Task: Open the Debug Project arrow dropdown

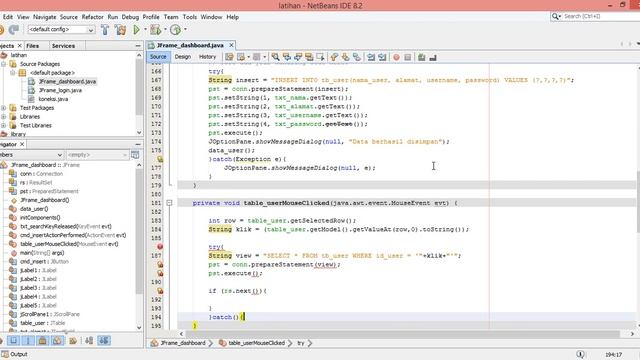Action: click(x=165, y=29)
